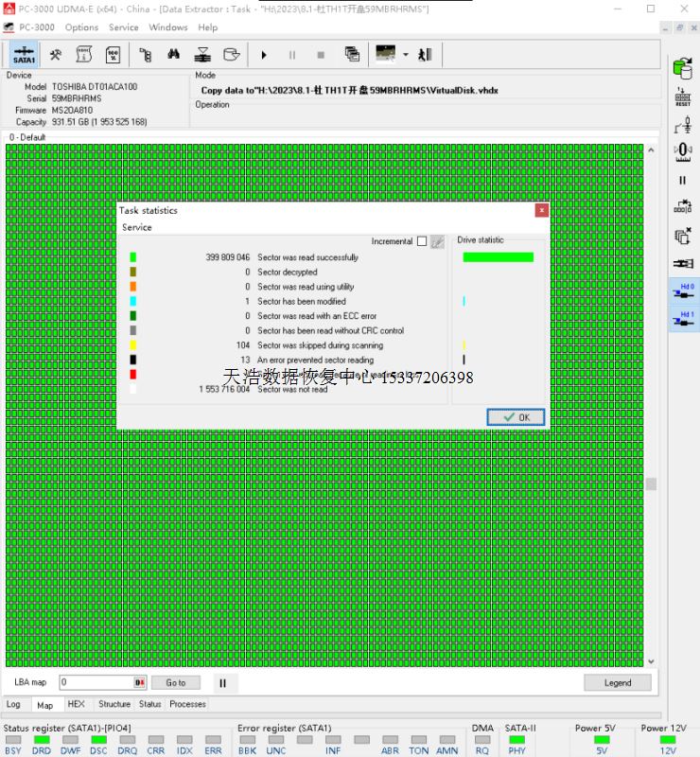Switch to the Structure tab

pos(114,704)
